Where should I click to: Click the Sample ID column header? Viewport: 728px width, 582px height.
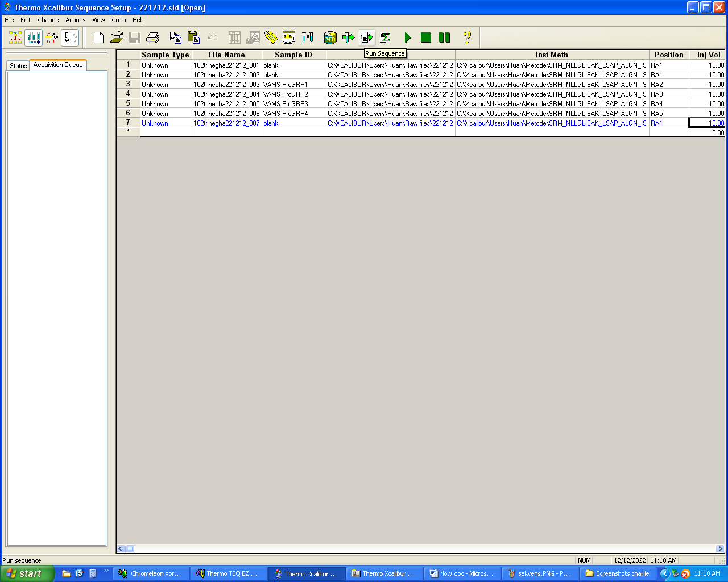(x=293, y=55)
